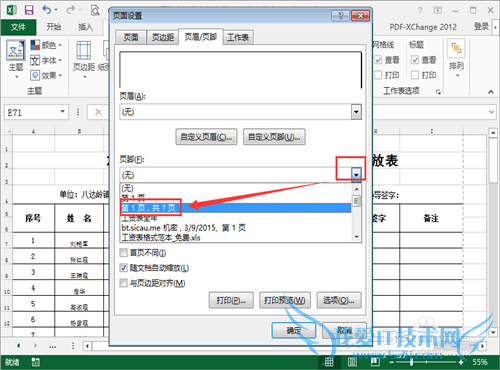Click the 登录 sign-in link
Viewport: 500px width, 370px height.
pos(481,27)
